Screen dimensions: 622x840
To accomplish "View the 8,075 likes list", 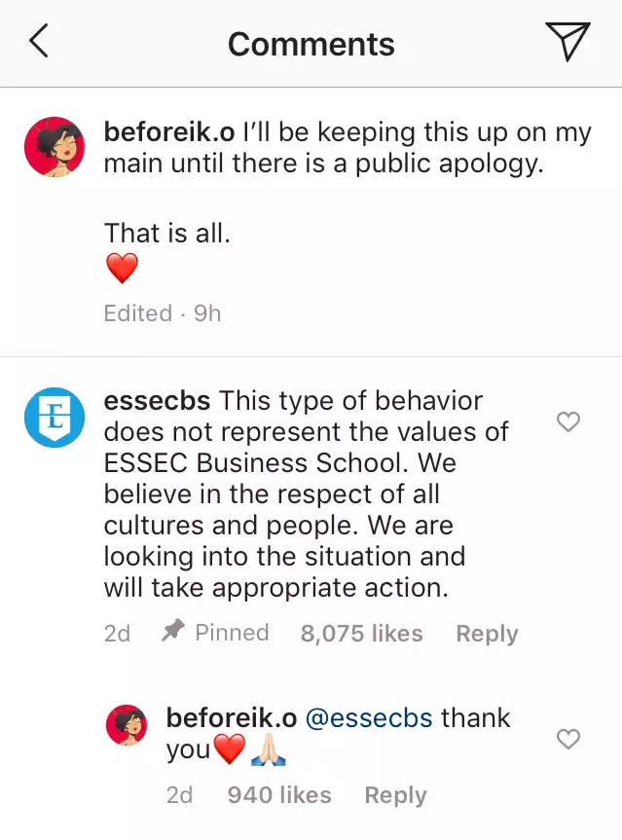I will [361, 634].
